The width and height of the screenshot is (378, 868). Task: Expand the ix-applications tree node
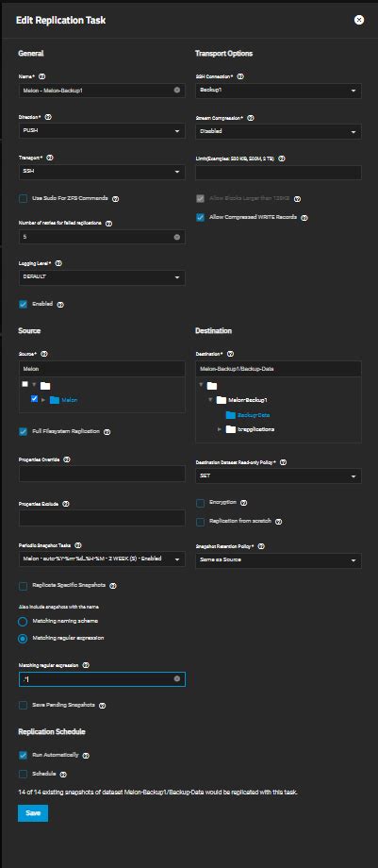click(220, 429)
